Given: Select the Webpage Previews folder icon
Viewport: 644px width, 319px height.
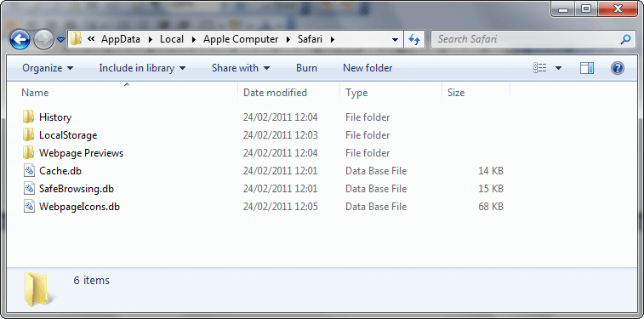Looking at the screenshot, I should pos(28,153).
